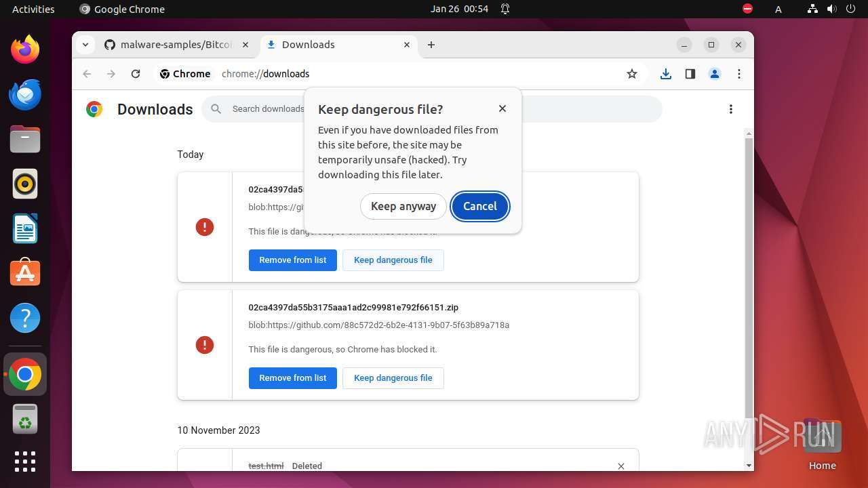Image resolution: width=868 pixels, height=488 pixels.
Task: Bookmark this tab with star icon
Action: (x=632, y=74)
